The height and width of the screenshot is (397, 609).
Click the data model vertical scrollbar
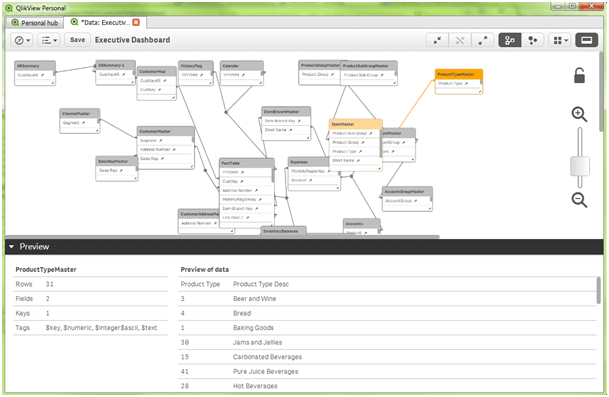click(601, 91)
